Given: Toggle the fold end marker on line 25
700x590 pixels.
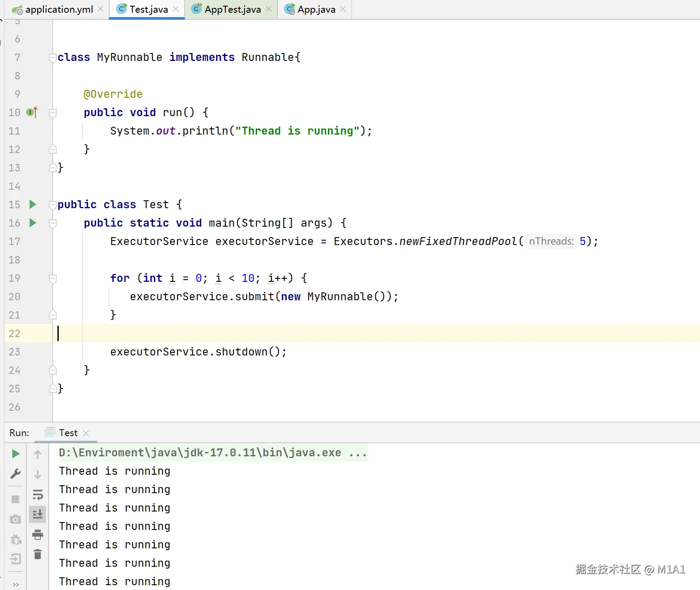Looking at the screenshot, I should click(x=53, y=389).
